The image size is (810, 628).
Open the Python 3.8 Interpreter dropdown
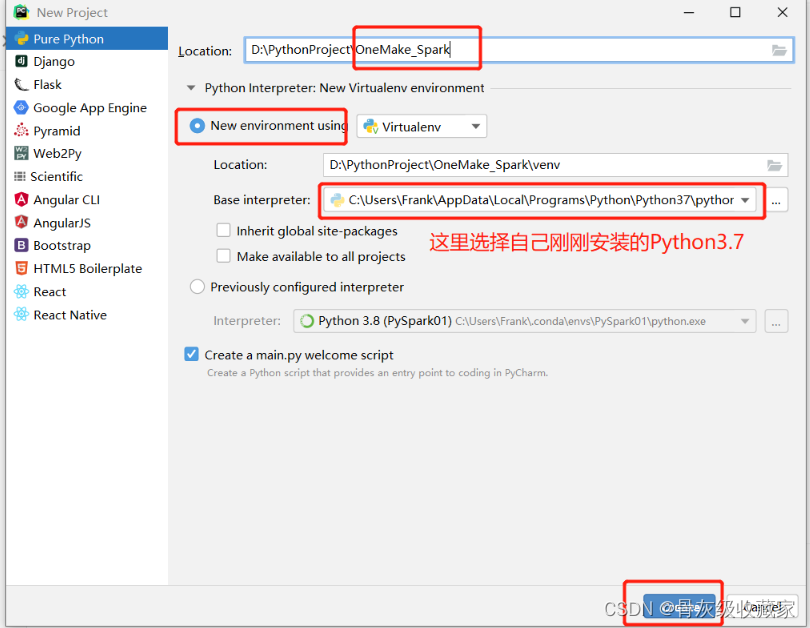tap(525, 321)
